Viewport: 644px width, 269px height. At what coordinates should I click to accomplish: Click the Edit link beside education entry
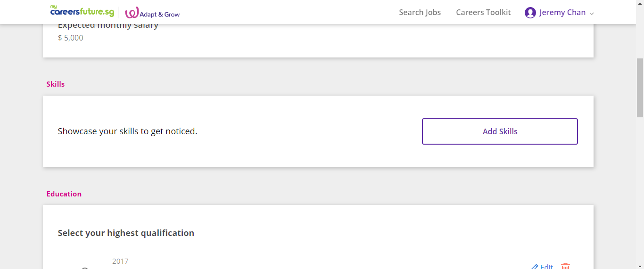pos(546,267)
